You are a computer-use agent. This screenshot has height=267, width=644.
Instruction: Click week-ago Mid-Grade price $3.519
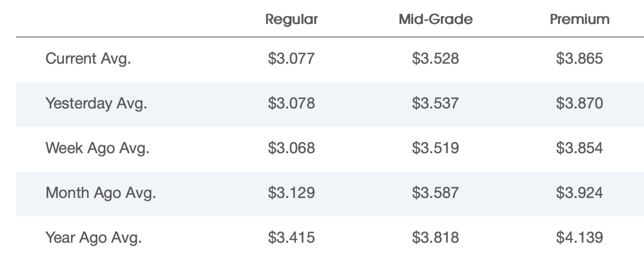(x=436, y=148)
